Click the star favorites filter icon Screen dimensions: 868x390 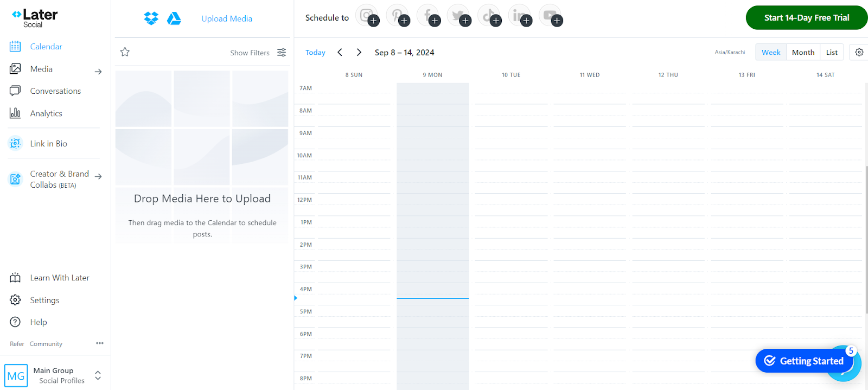click(x=125, y=52)
